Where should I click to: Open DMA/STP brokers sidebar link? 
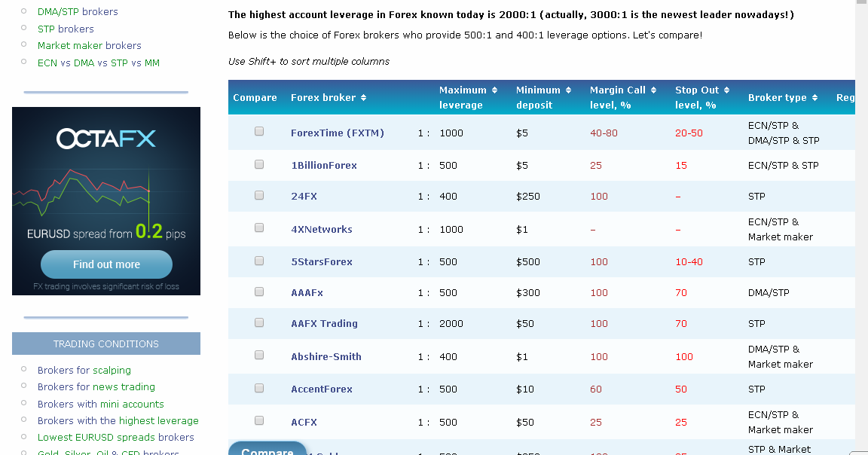point(78,11)
